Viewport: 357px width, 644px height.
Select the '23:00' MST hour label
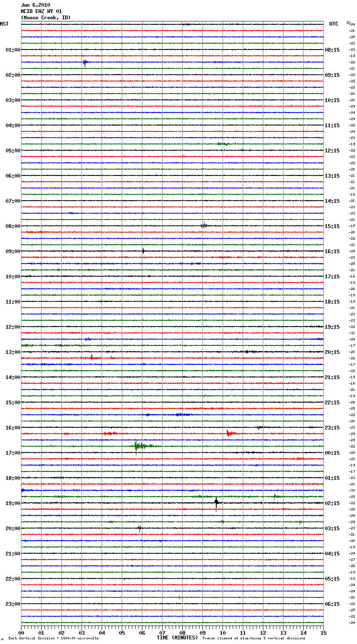tap(13, 604)
